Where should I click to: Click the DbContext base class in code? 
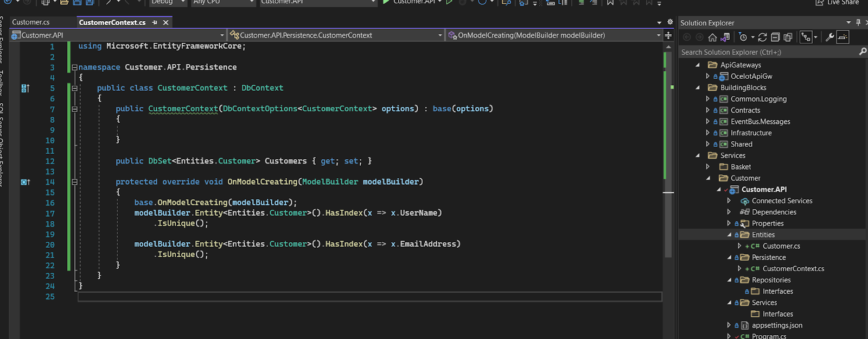(x=262, y=88)
